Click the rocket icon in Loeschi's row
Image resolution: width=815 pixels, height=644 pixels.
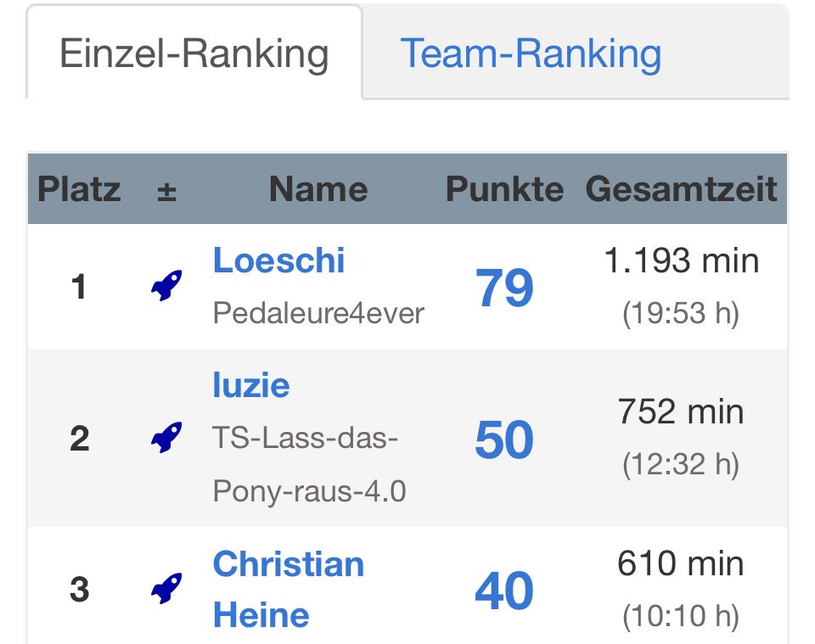166,287
